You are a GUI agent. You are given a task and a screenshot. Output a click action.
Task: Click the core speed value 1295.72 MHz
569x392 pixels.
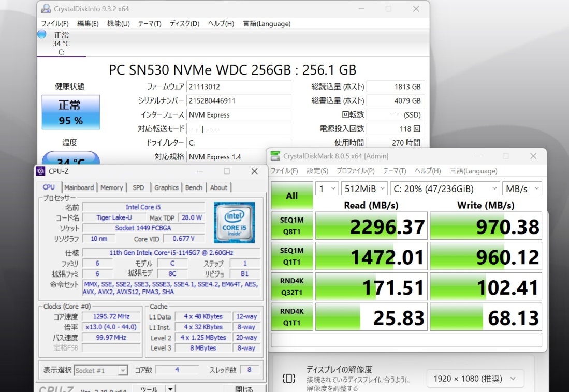point(111,316)
